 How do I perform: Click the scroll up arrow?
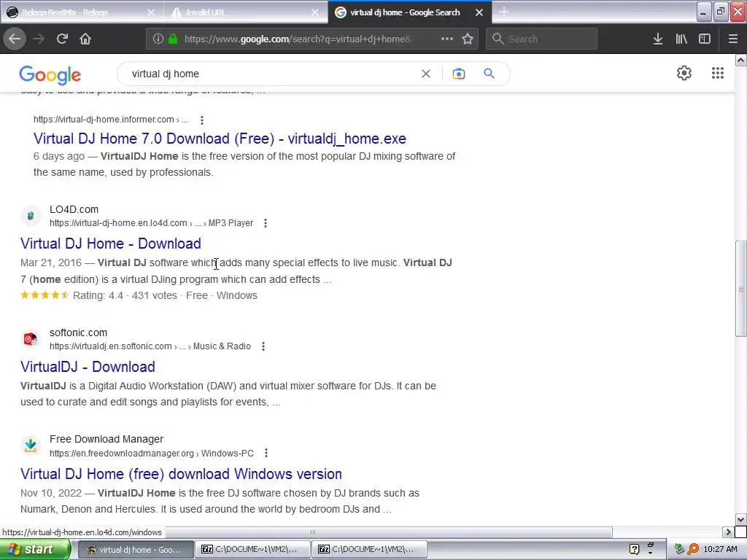tap(741, 60)
